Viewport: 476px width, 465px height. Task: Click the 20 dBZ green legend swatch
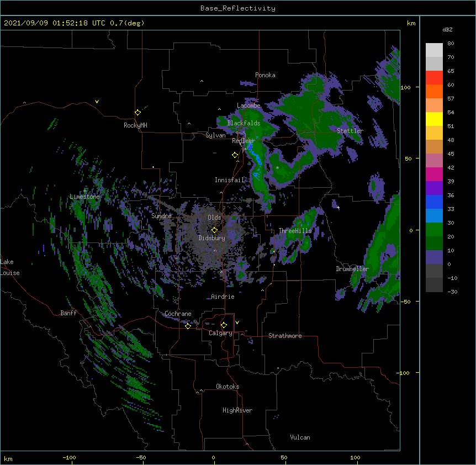tap(434, 243)
